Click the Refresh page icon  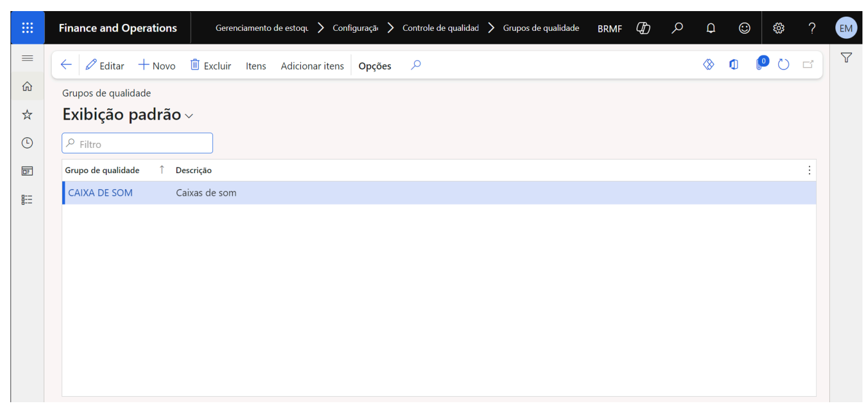point(783,65)
